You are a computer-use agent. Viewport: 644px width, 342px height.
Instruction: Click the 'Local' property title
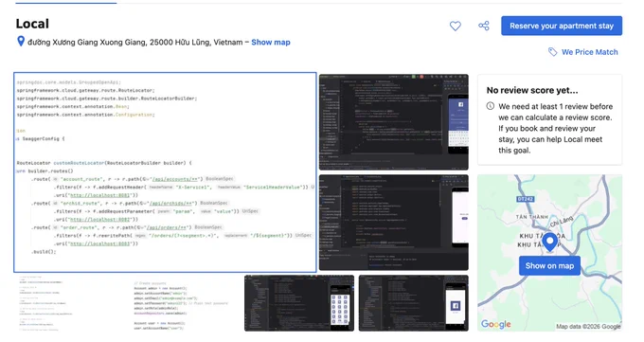[32, 24]
